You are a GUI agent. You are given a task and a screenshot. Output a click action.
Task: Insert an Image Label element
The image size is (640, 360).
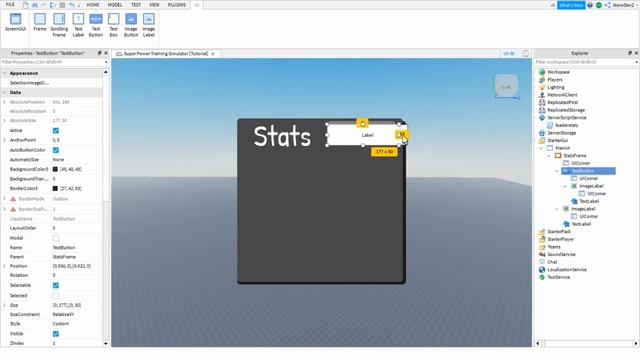coord(149,25)
